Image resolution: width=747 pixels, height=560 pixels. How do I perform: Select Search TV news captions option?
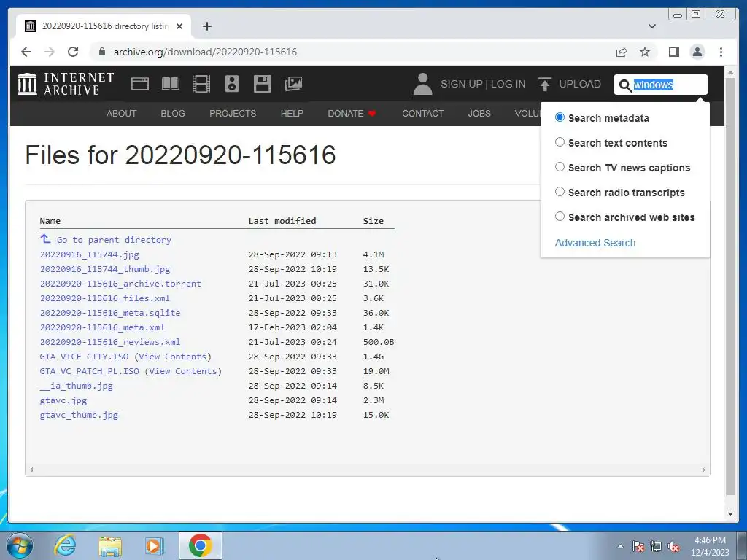[560, 167]
